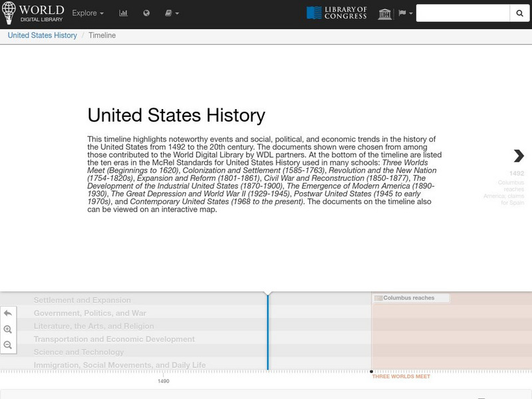Click the United States History heading
532x399 pixels.
[x=176, y=115]
